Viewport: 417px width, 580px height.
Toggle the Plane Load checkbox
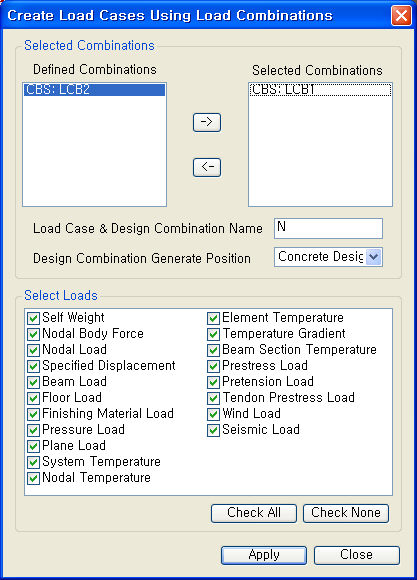pos(33,446)
